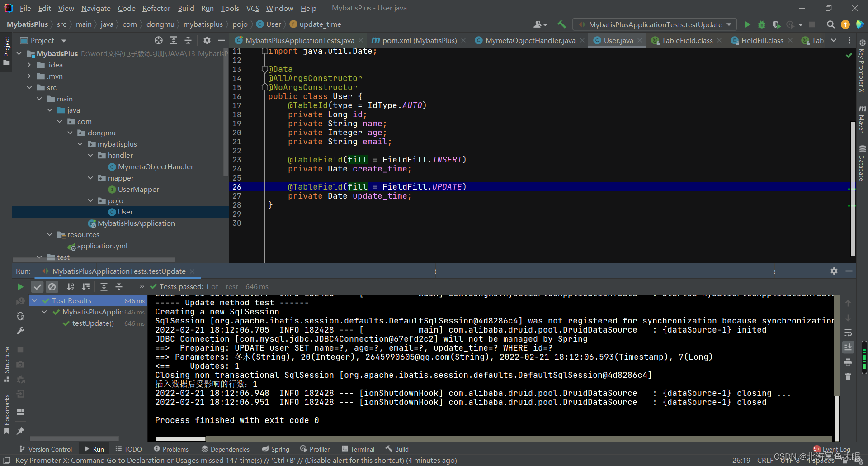
Task: Open the Terminal tool window
Action: (x=358, y=449)
